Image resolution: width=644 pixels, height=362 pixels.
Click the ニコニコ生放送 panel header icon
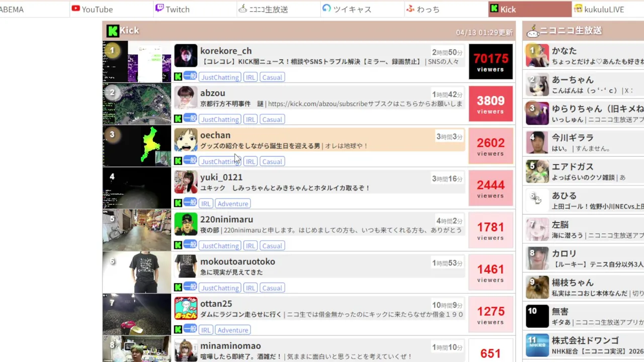(x=532, y=31)
